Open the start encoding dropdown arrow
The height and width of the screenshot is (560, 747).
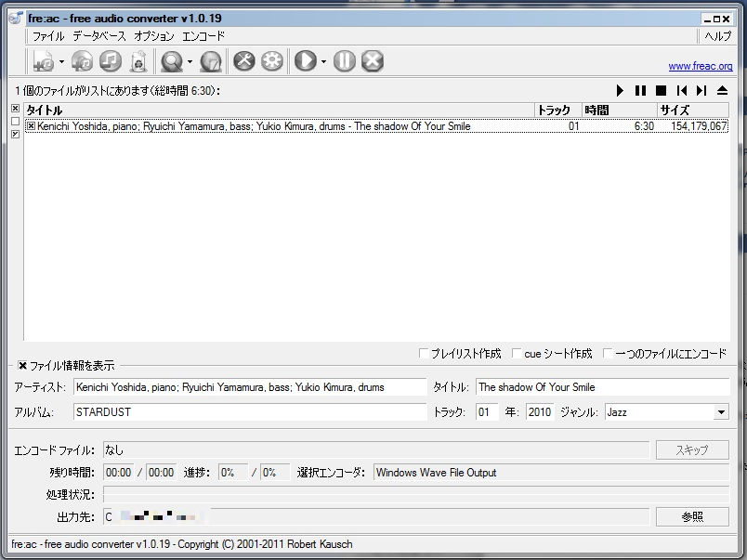click(323, 62)
